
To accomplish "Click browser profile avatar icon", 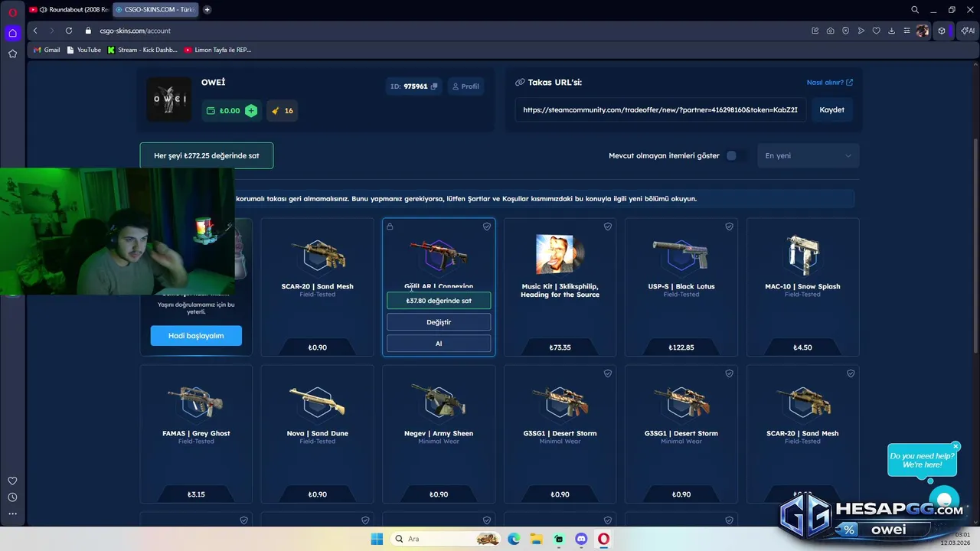I will (923, 31).
